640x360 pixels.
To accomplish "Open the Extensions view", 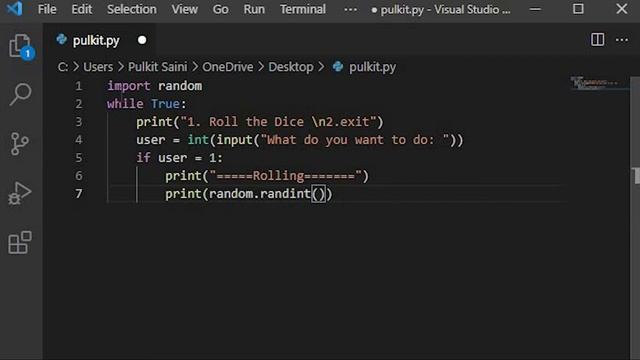I will click(x=20, y=242).
